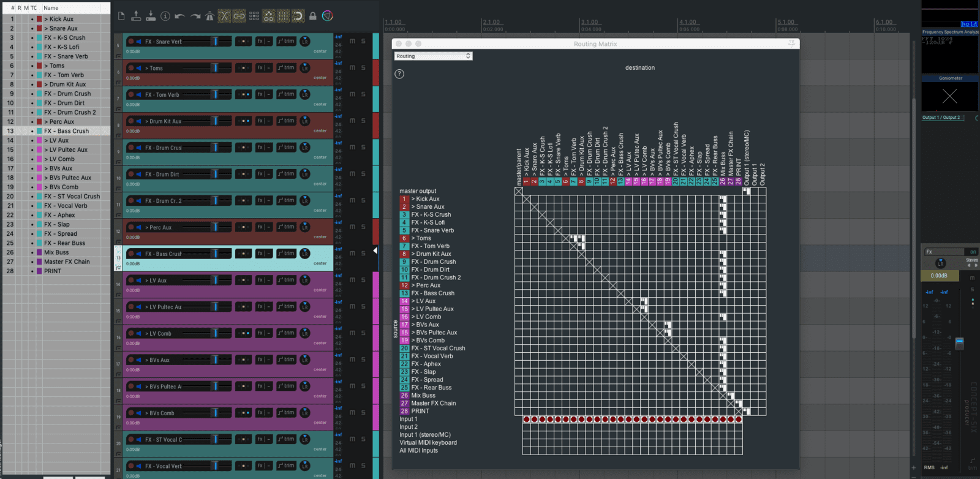Toggle the grid lines toolbar icon
The width and height of the screenshot is (980, 479).
click(x=283, y=16)
